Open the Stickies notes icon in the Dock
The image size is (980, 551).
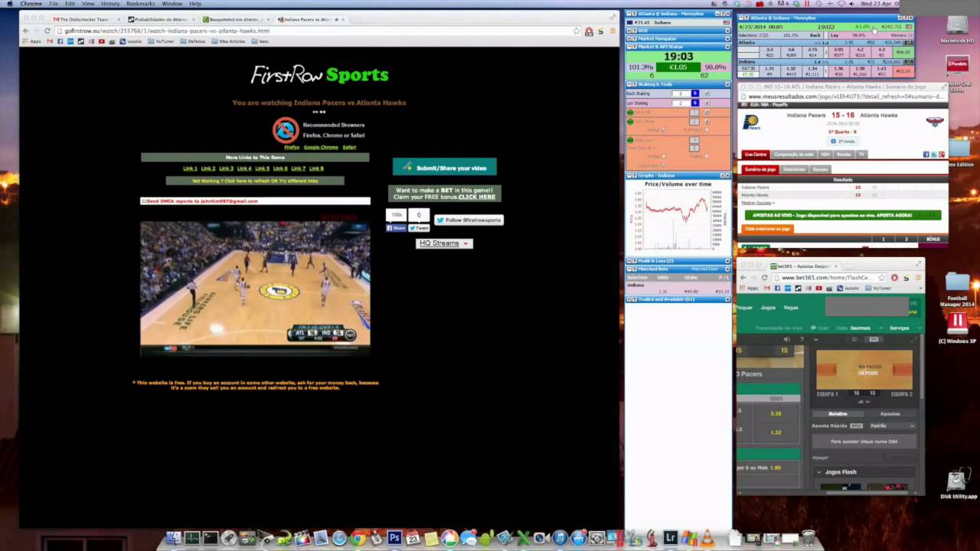[431, 538]
